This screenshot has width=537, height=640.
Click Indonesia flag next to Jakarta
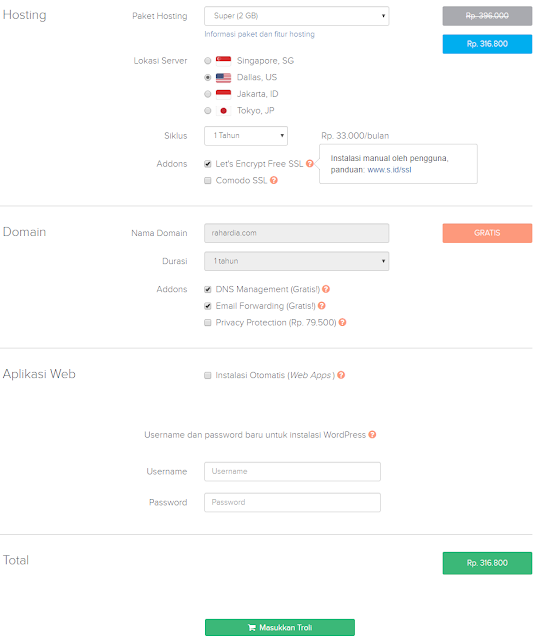(x=223, y=94)
